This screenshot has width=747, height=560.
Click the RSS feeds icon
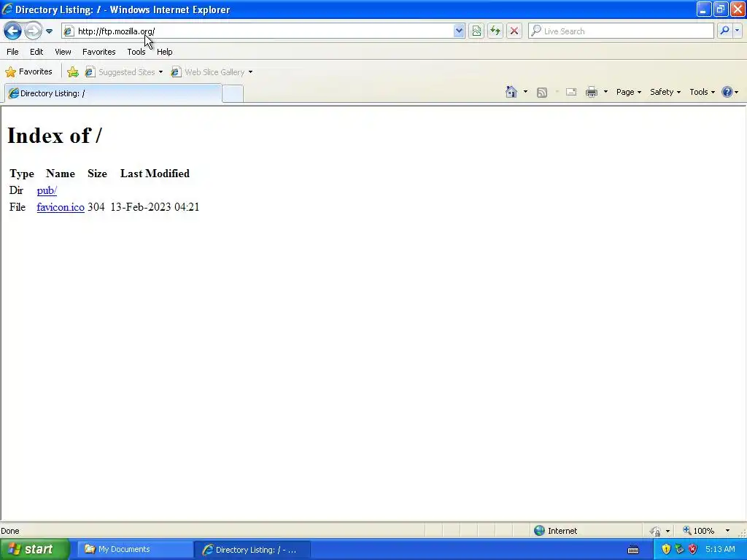tap(542, 93)
